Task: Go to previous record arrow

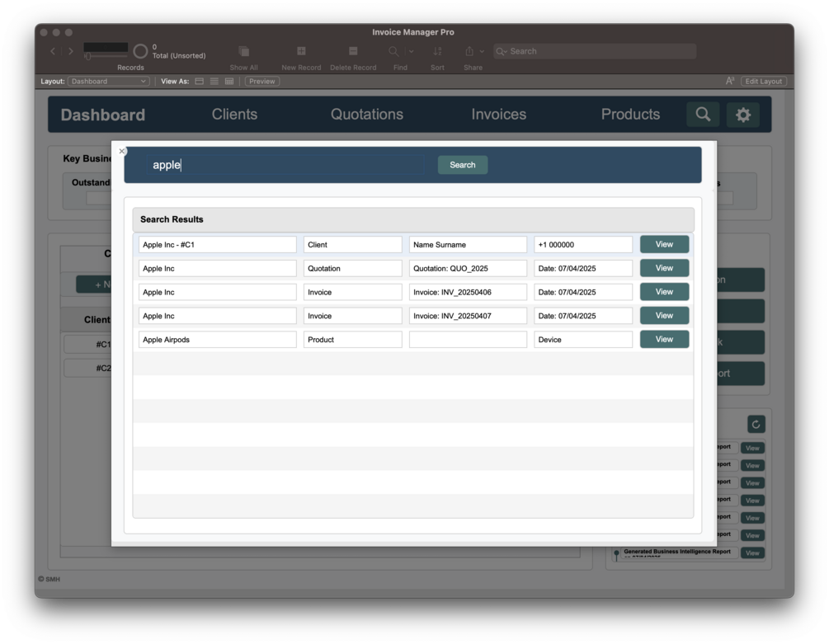Action: pyautogui.click(x=53, y=51)
